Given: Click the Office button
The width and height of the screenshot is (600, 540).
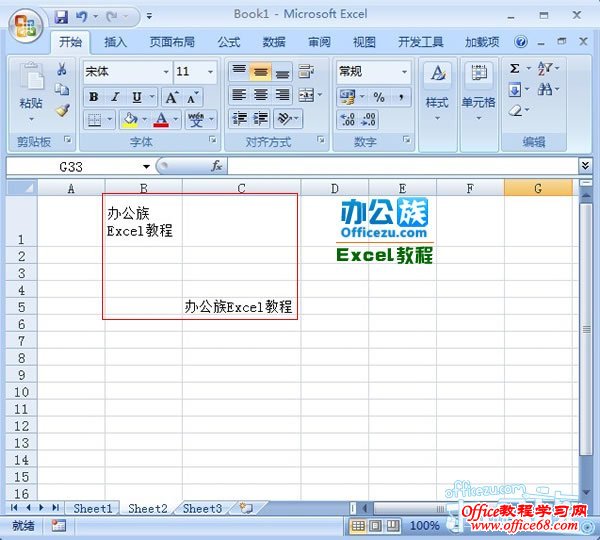Looking at the screenshot, I should (x=26, y=26).
